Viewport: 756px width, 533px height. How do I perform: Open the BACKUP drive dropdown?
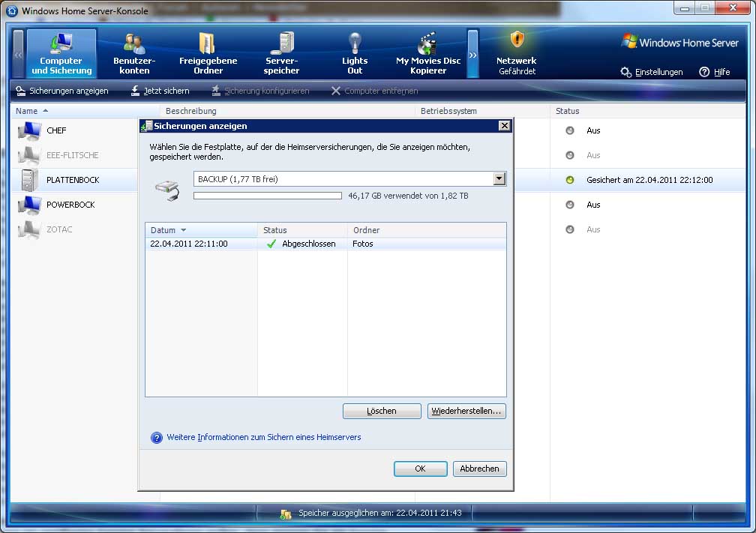[x=349, y=178]
